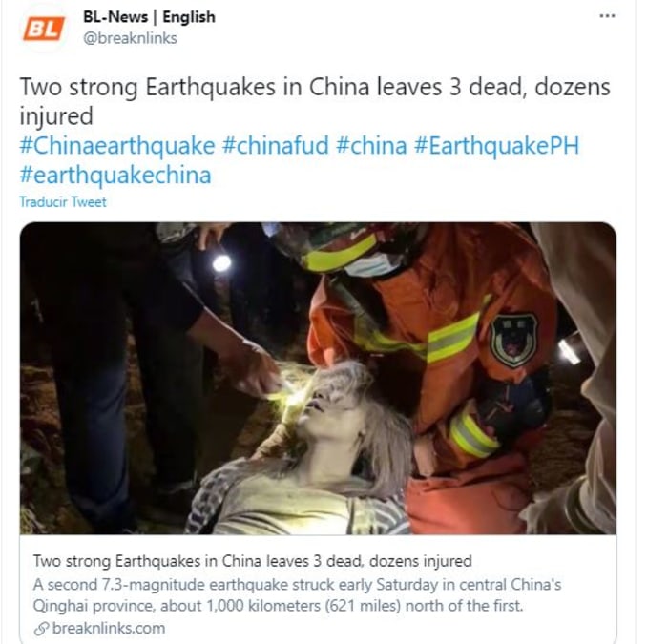Open the BL-News profile avatar
The image size is (668, 644).
point(44,30)
